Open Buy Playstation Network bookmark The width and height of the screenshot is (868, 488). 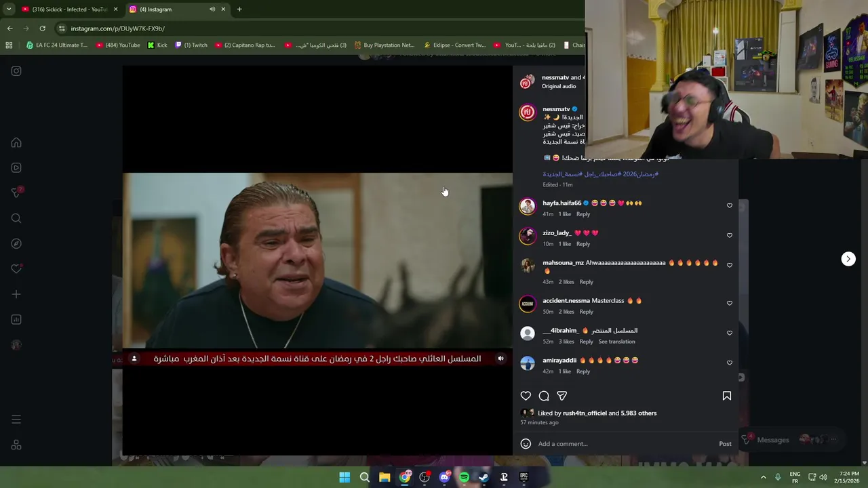(x=384, y=45)
